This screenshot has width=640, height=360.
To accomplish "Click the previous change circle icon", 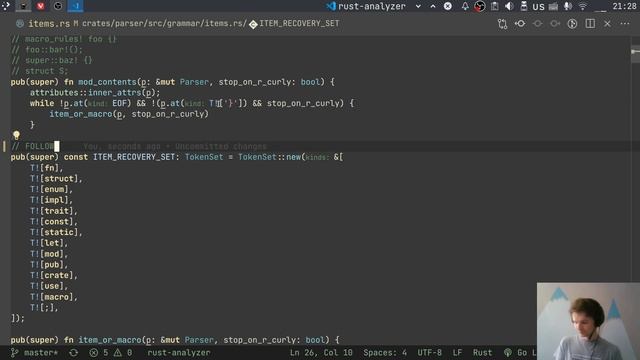I will click(x=538, y=24).
